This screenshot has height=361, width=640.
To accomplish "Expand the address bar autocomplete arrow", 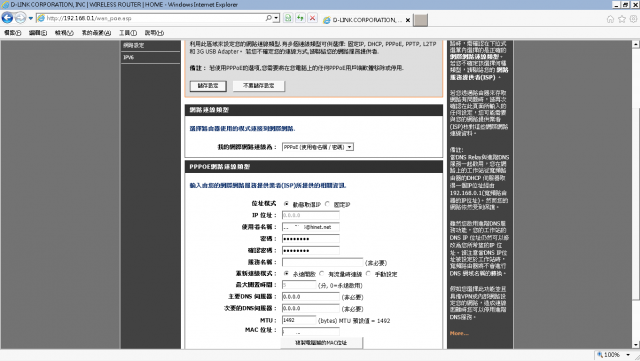I will 276,18.
